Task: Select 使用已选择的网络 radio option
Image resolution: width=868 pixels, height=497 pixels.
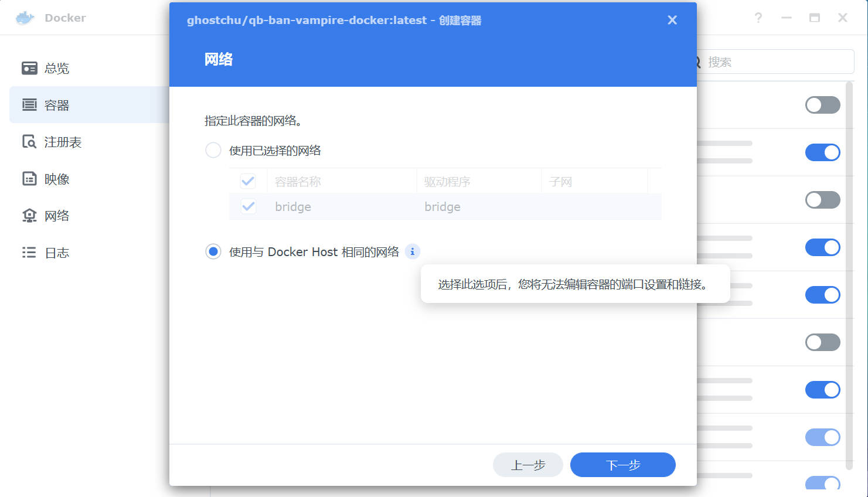Action: (213, 151)
